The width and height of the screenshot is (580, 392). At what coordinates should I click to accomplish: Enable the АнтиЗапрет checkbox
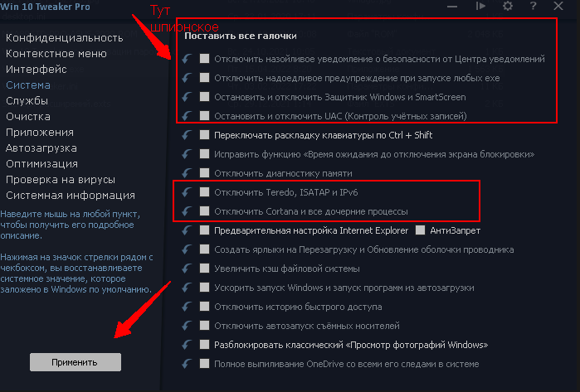[420, 230]
